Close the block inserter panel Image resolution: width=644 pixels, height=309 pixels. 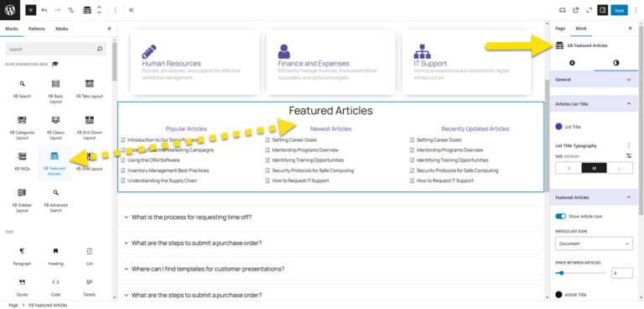click(x=109, y=29)
